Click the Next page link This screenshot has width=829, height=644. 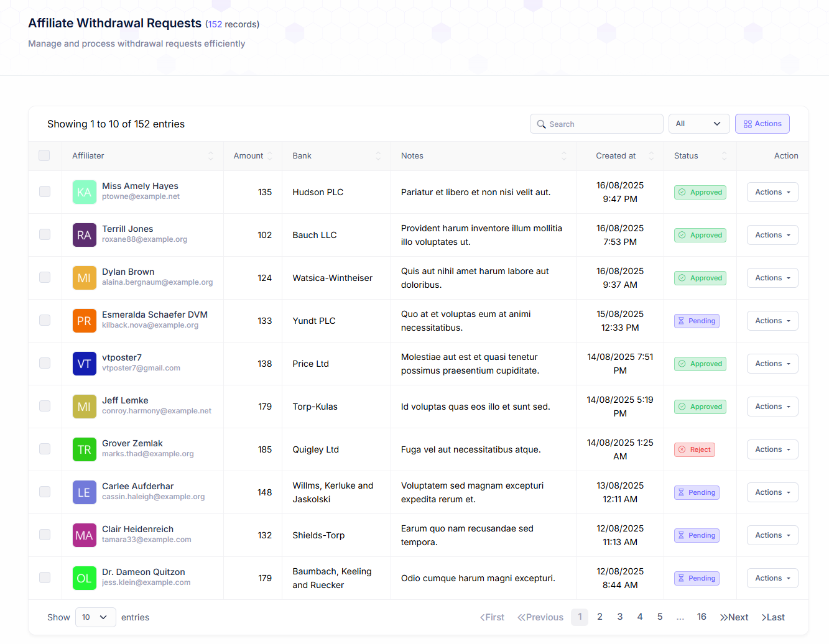(x=734, y=617)
